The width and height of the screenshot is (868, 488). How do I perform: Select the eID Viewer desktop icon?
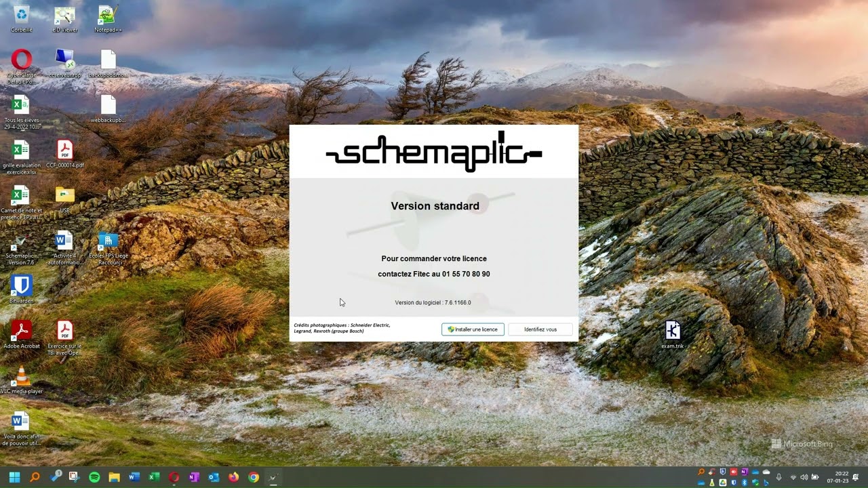click(64, 19)
